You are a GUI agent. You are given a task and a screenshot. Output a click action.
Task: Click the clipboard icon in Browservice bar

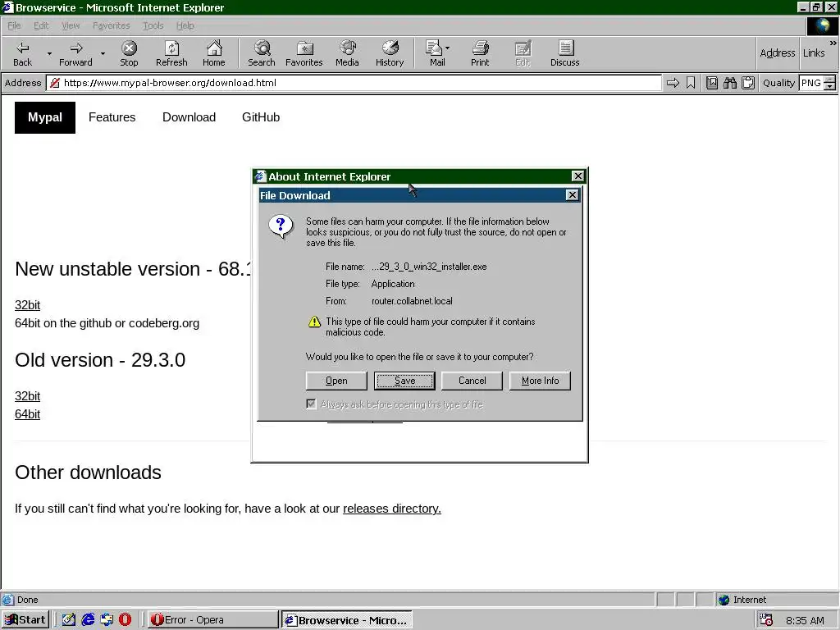(x=748, y=83)
